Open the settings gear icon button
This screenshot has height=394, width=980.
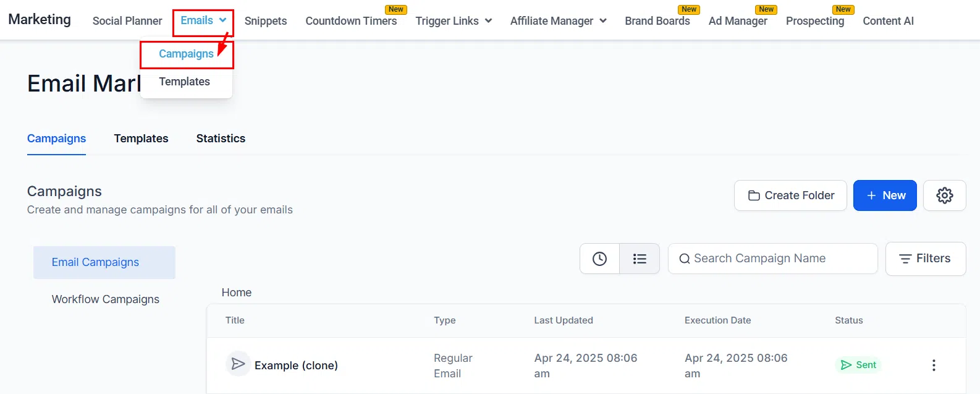pos(944,195)
